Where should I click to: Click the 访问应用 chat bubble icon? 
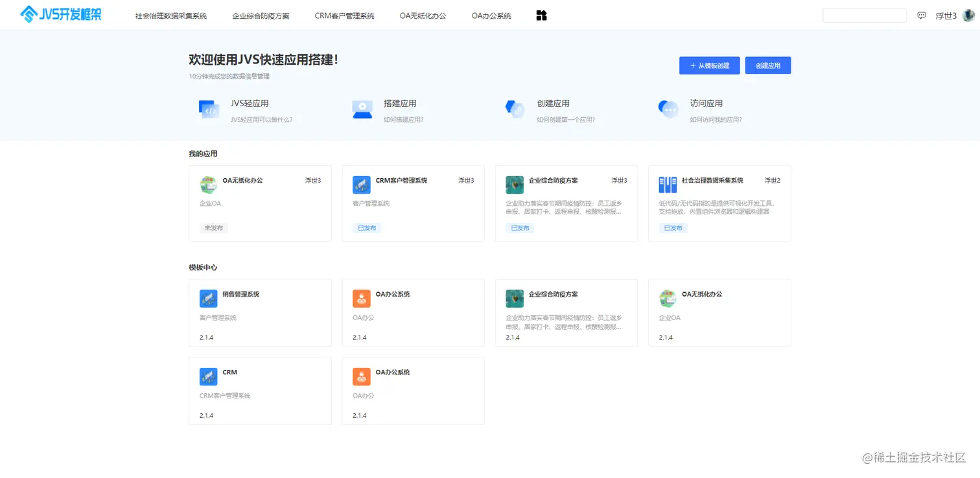[668, 109]
